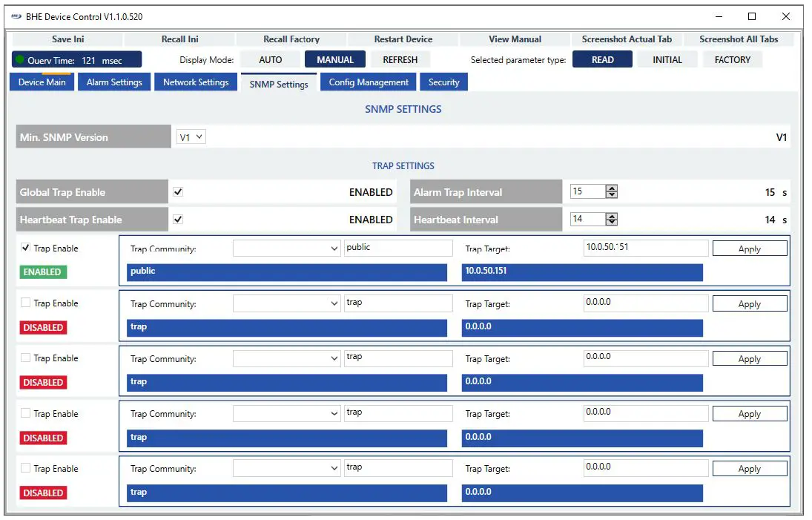Screen dimensions: 812x520
Task: Apply settings for the fourth trap row
Action: (750, 413)
